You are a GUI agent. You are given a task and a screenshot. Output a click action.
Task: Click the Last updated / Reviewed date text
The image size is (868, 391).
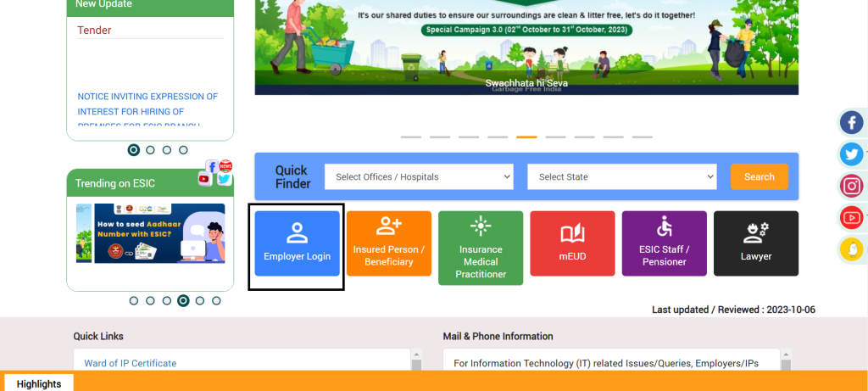click(733, 310)
